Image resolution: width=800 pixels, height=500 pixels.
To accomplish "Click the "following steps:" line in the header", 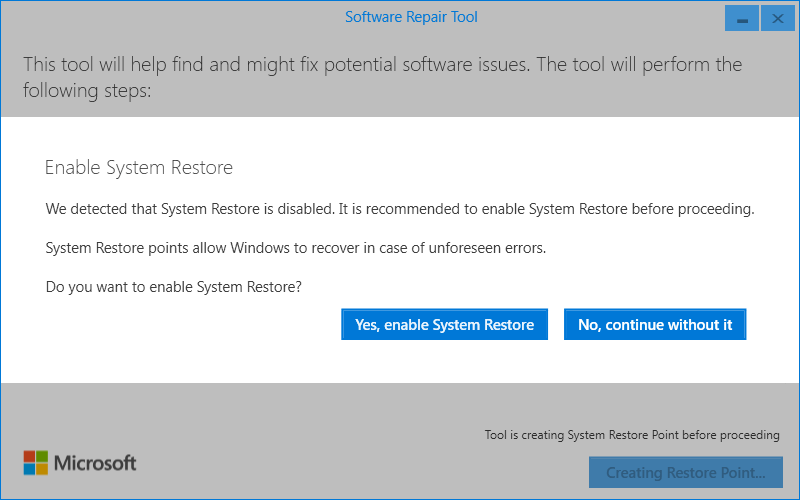I will (86, 92).
